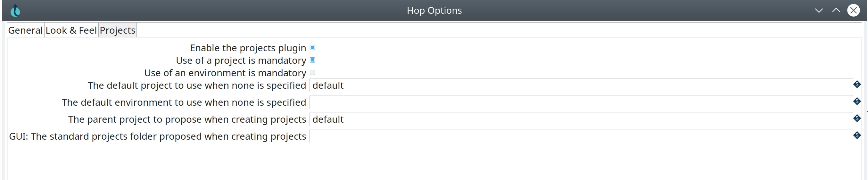Click the Enable the projects plugin label
The width and height of the screenshot is (868, 180).
click(248, 48)
